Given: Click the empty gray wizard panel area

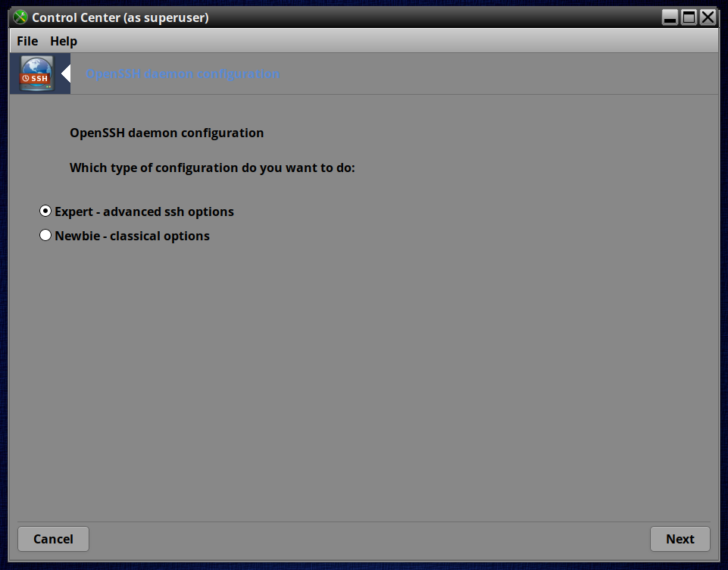Looking at the screenshot, I should (364, 381).
